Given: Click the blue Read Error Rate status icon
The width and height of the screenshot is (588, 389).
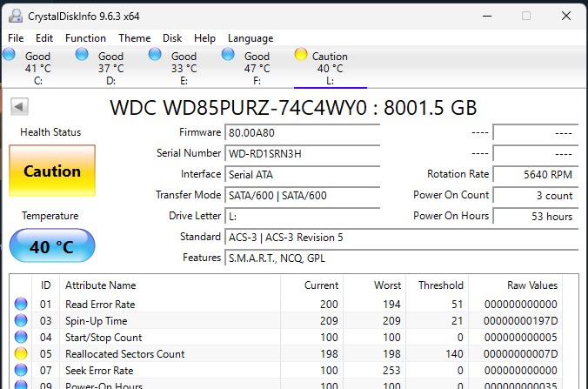Looking at the screenshot, I should (21, 304).
